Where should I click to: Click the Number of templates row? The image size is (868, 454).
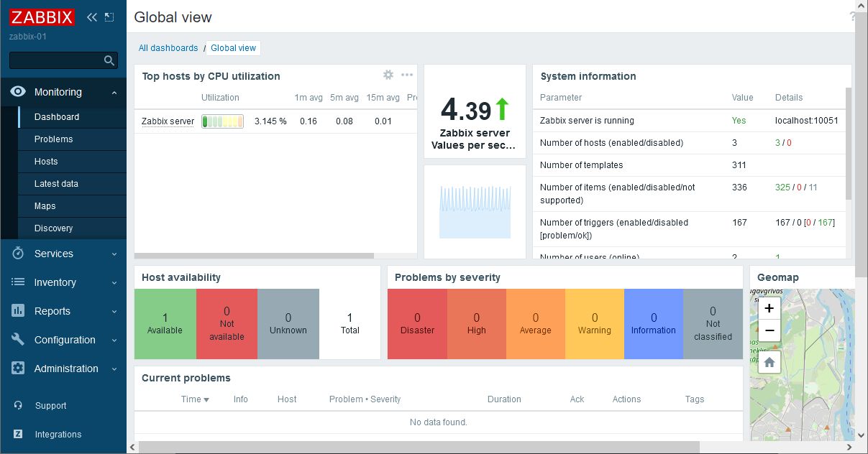tap(689, 165)
